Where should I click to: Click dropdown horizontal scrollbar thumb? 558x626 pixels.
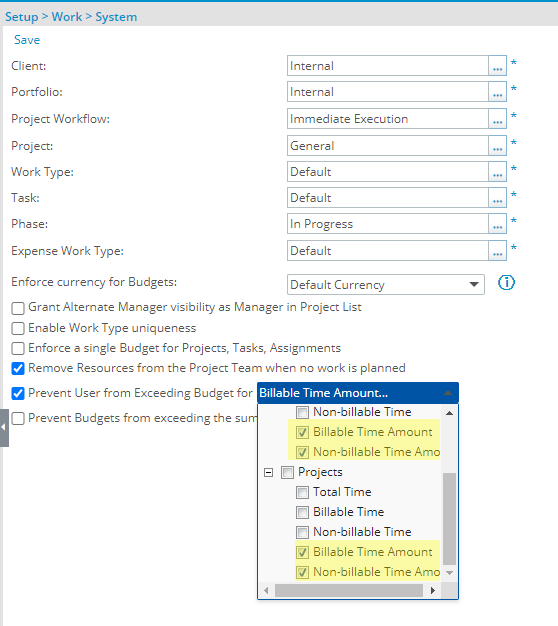tap(349, 590)
